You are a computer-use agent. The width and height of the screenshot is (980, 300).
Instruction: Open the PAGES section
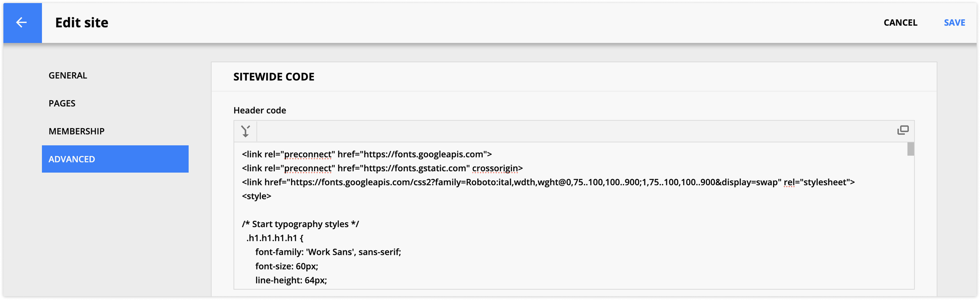point(62,104)
